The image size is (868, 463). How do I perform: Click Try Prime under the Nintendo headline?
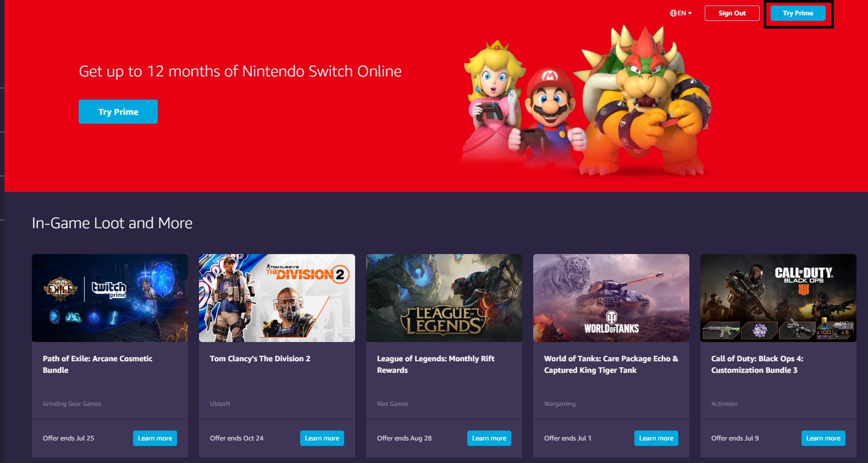click(x=118, y=112)
